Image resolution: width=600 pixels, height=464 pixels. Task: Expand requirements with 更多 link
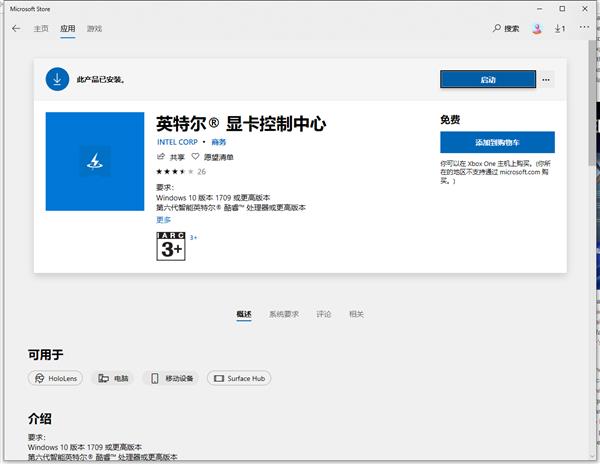163,220
